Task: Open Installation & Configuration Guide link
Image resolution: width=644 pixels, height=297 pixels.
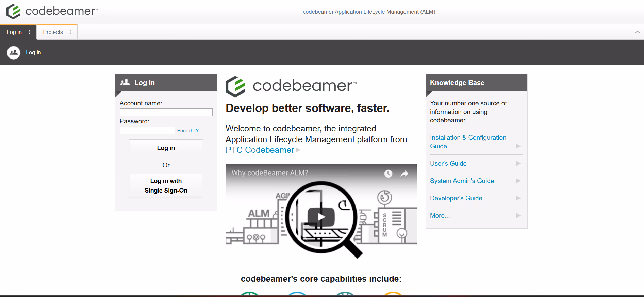Action: [468, 142]
